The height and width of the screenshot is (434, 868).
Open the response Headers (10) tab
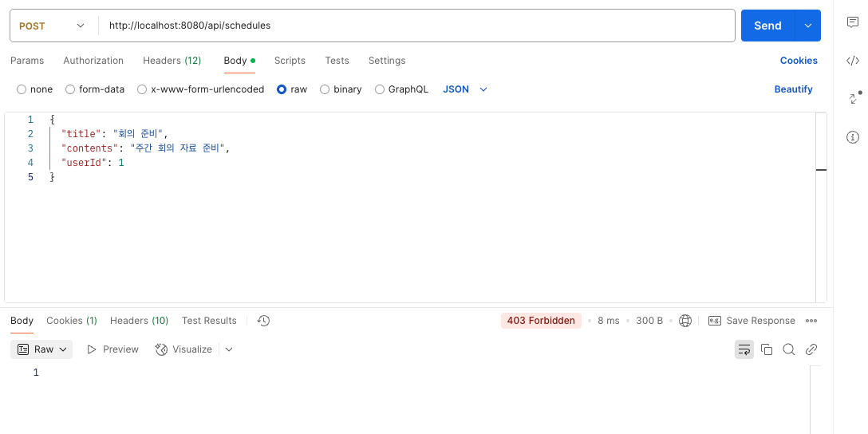[139, 321]
